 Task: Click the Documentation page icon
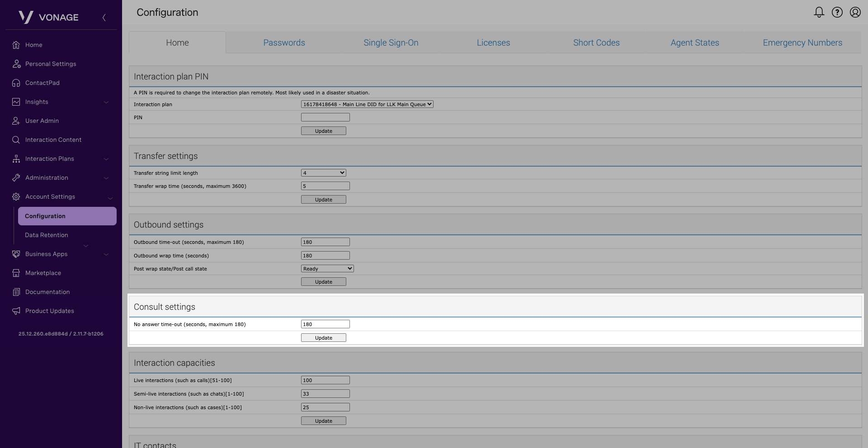16,292
